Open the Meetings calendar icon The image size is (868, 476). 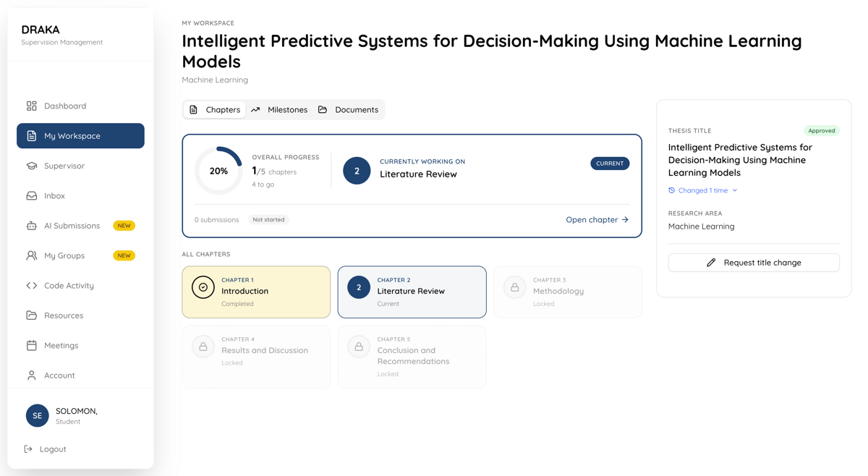coord(32,346)
